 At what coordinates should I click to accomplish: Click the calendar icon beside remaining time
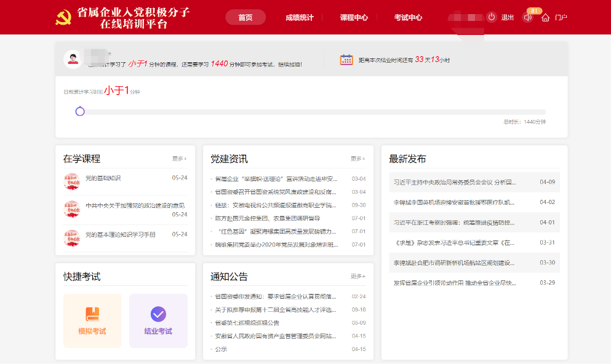click(346, 60)
